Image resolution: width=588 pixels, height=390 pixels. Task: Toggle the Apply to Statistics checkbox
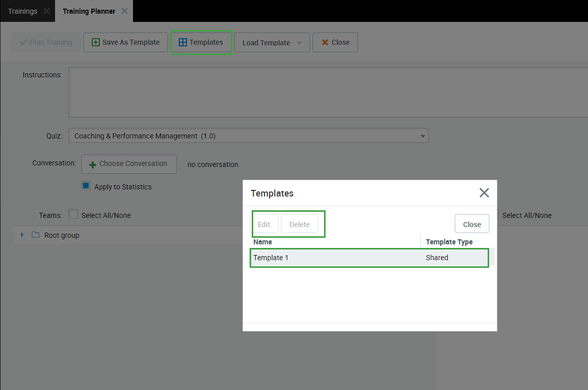click(x=86, y=186)
